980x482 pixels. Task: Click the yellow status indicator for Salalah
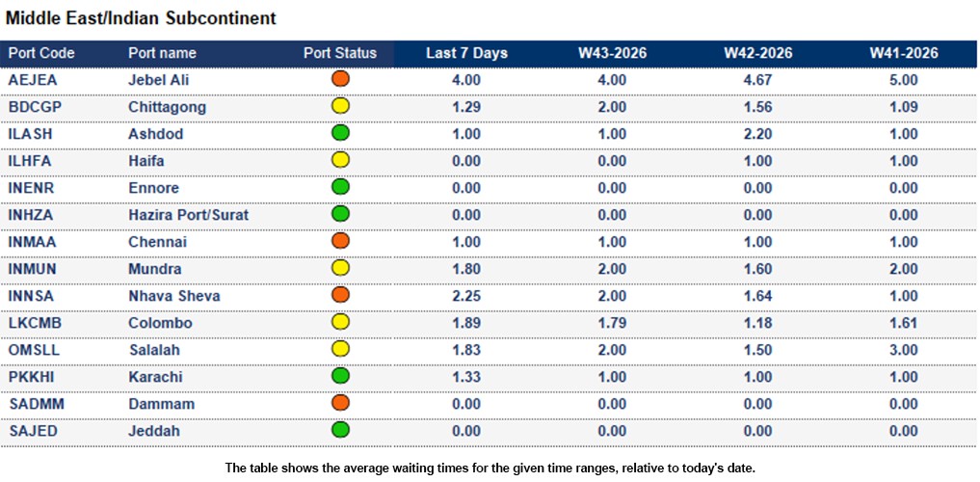[x=340, y=349]
